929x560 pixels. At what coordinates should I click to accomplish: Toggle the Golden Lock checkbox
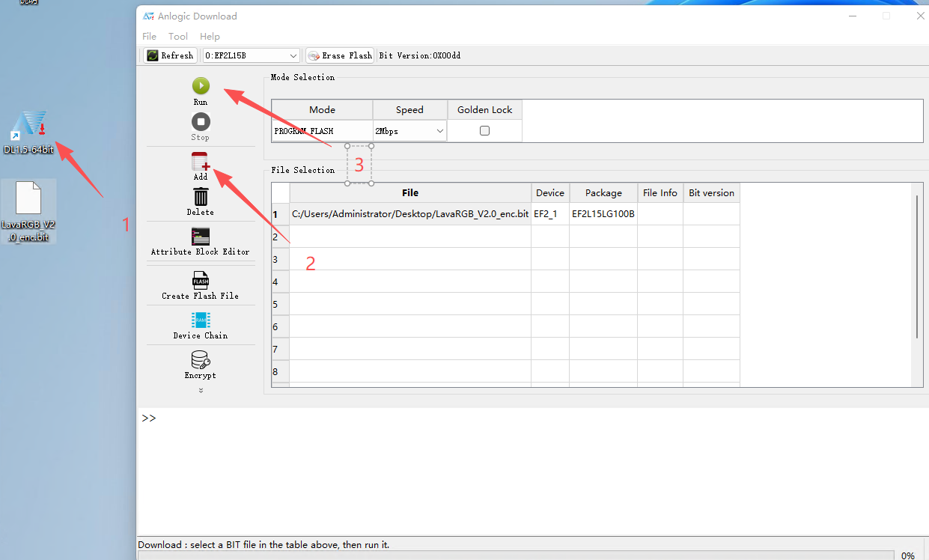pyautogui.click(x=484, y=130)
